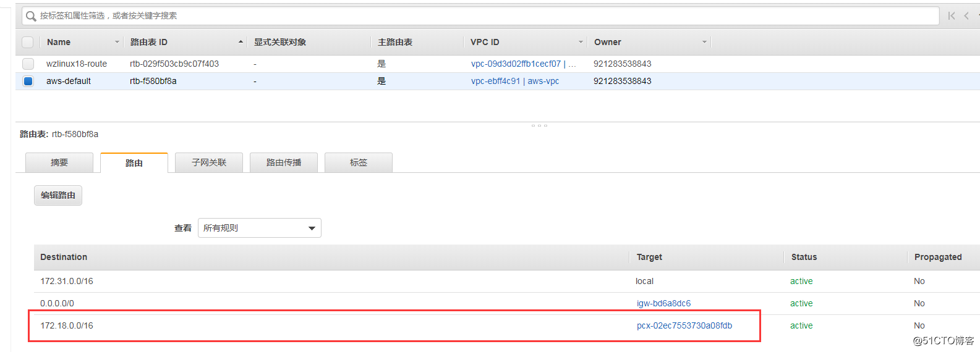
Task: Click the 显式关联对象 column header
Action: click(x=280, y=42)
